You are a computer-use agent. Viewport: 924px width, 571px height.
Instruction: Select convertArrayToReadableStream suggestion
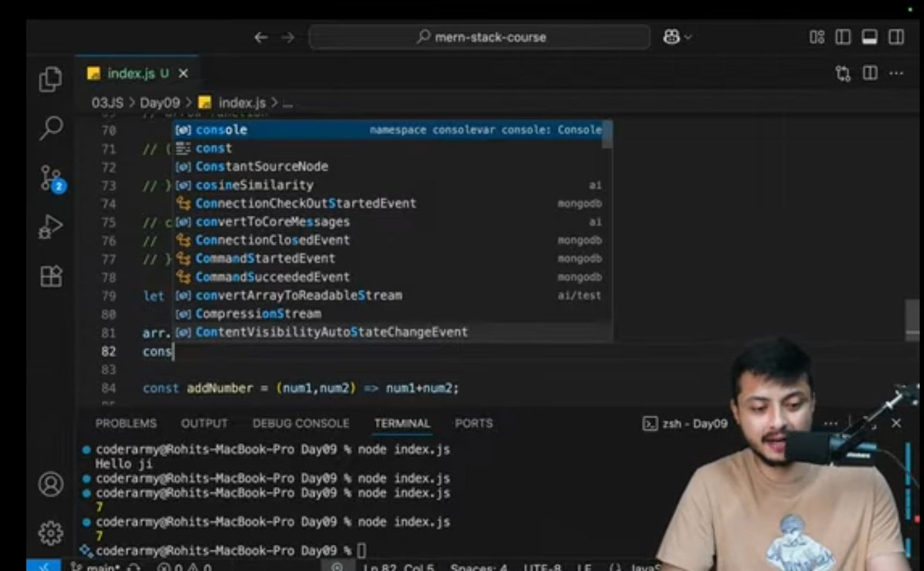coord(389,295)
